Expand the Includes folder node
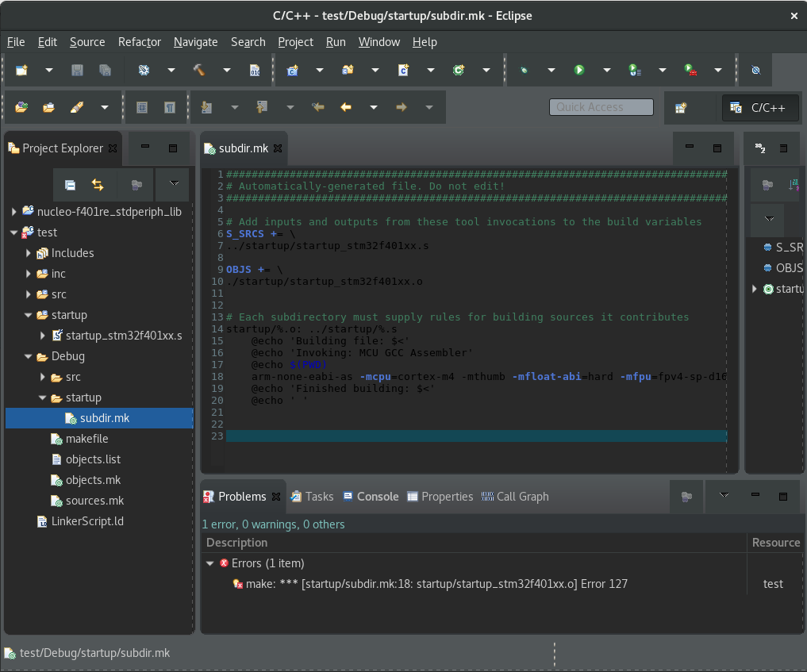 [29, 253]
